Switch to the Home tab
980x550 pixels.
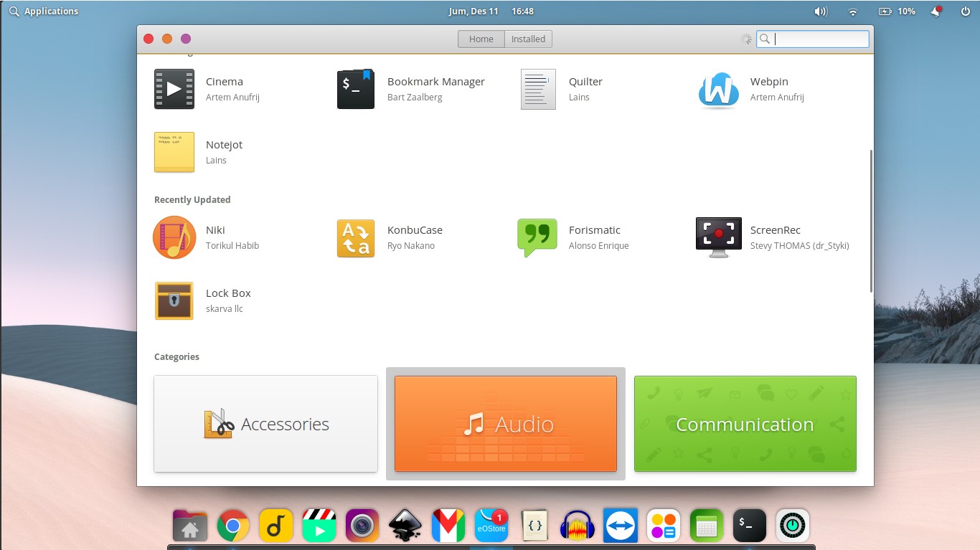pyautogui.click(x=481, y=39)
